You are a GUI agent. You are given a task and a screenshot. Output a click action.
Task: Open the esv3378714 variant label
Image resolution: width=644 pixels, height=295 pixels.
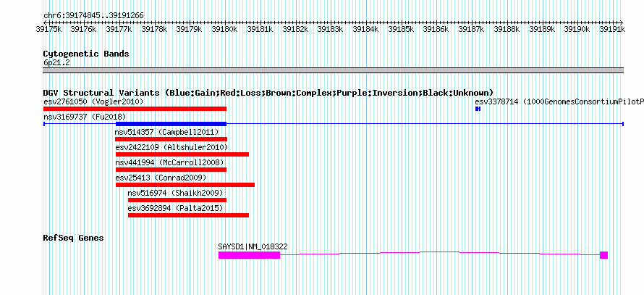[559, 101]
